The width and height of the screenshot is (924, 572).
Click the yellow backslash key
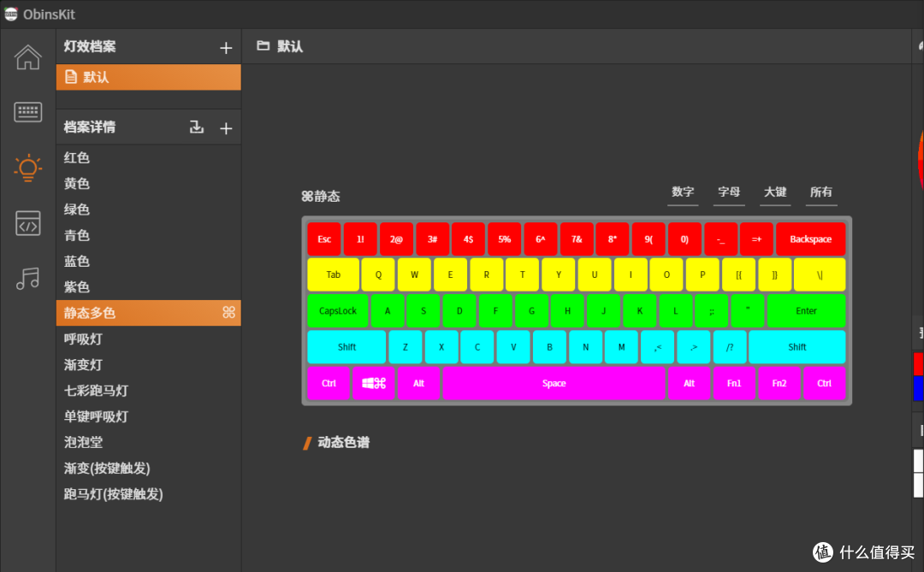[820, 274]
